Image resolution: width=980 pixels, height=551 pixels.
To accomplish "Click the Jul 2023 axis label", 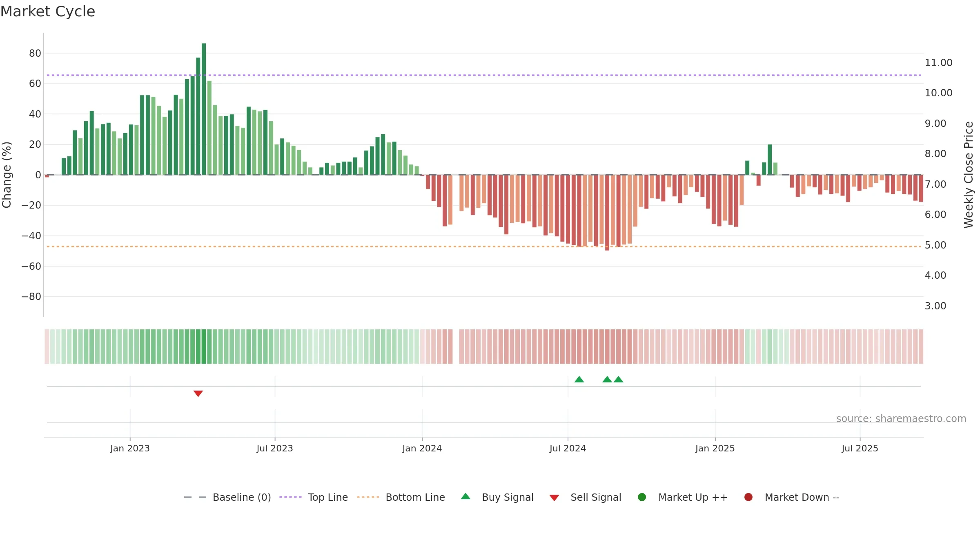I will (275, 448).
